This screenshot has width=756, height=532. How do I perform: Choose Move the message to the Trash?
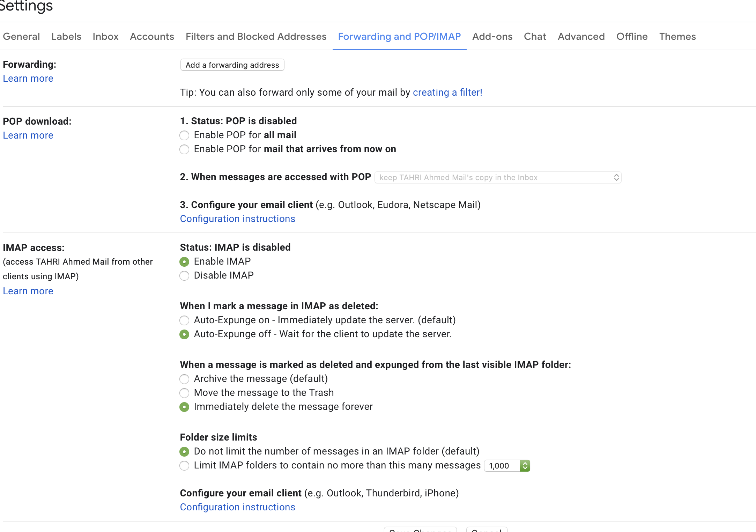pos(184,393)
